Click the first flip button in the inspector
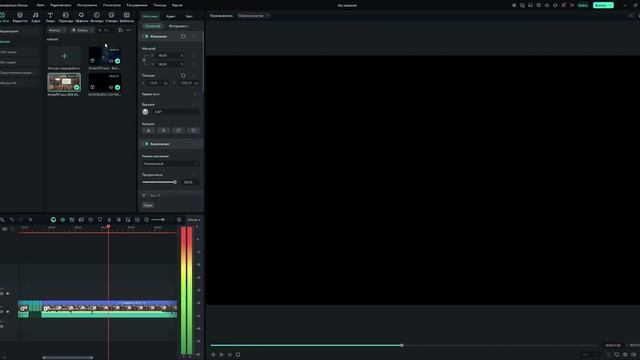This screenshot has height=360, width=640. [148, 131]
